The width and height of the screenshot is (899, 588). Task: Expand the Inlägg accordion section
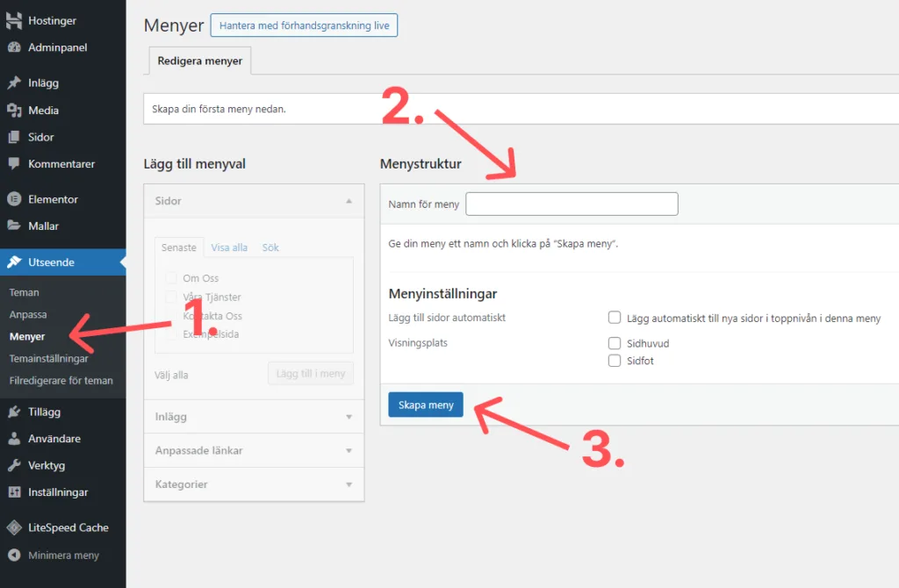(x=254, y=417)
